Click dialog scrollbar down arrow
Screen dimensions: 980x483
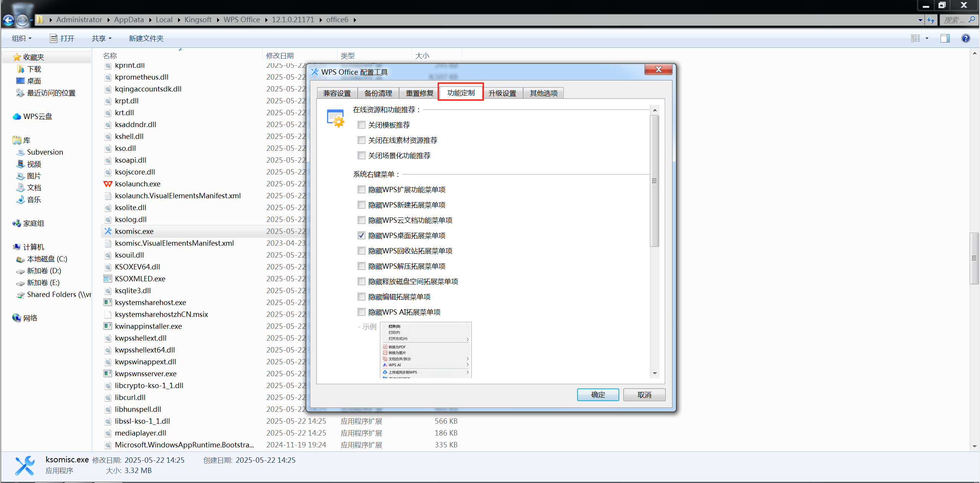(655, 373)
